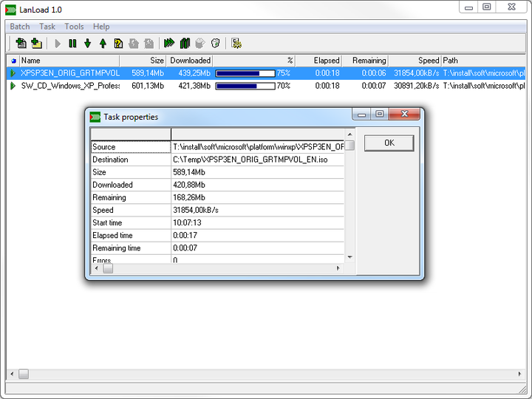The height and width of the screenshot is (399, 532).
Task: Click the Size value 589,14Mb in dialog
Action: click(x=189, y=172)
